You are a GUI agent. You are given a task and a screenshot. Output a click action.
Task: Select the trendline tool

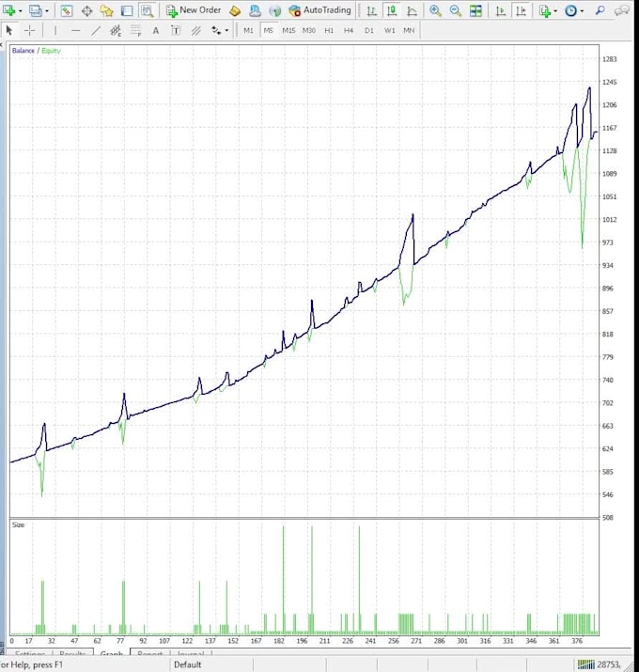(96, 30)
